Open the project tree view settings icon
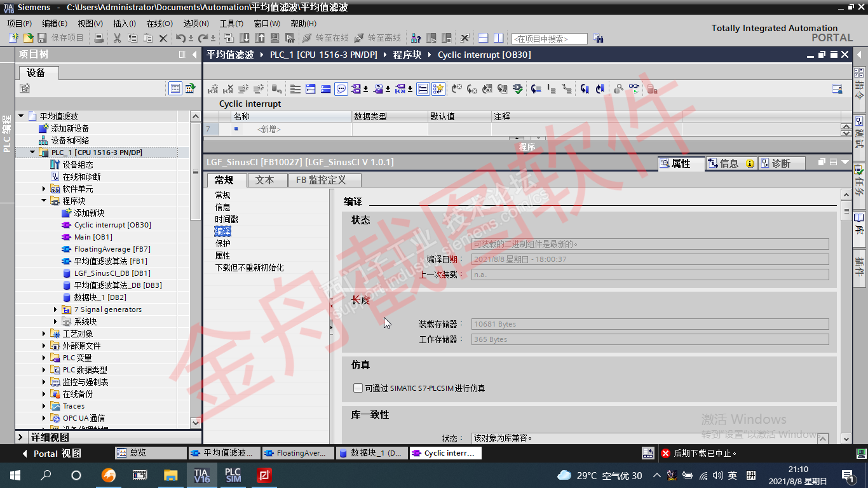This screenshot has width=868, height=488. (175, 89)
